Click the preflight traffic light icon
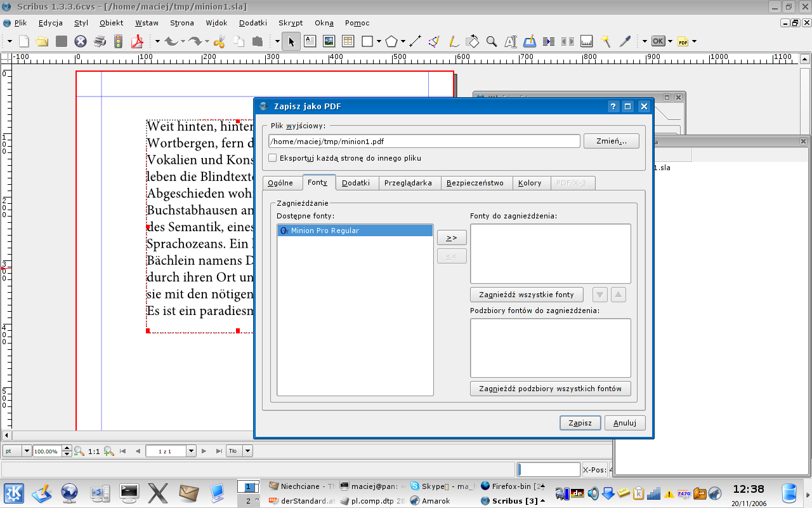 pos(118,42)
